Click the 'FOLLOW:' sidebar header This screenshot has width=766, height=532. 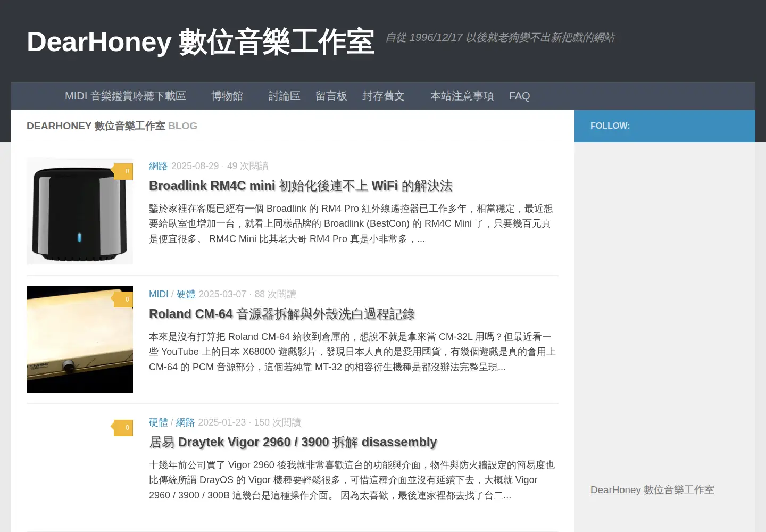pos(610,126)
